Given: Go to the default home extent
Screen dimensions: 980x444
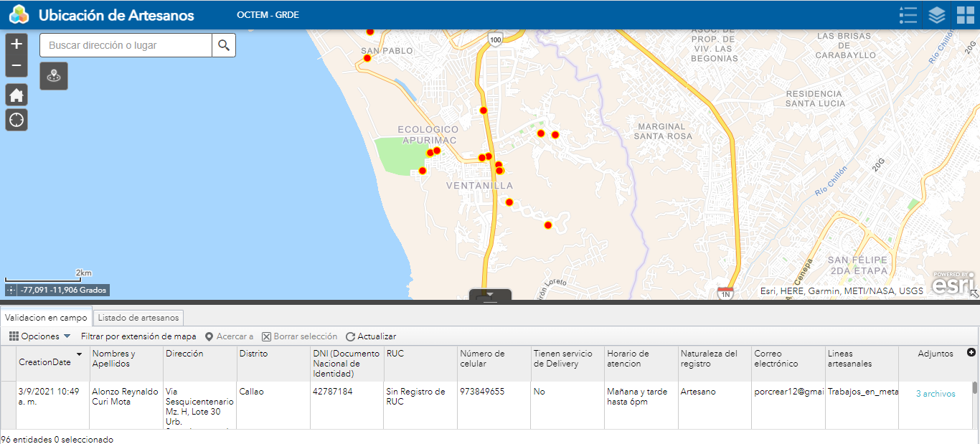Looking at the screenshot, I should [17, 95].
